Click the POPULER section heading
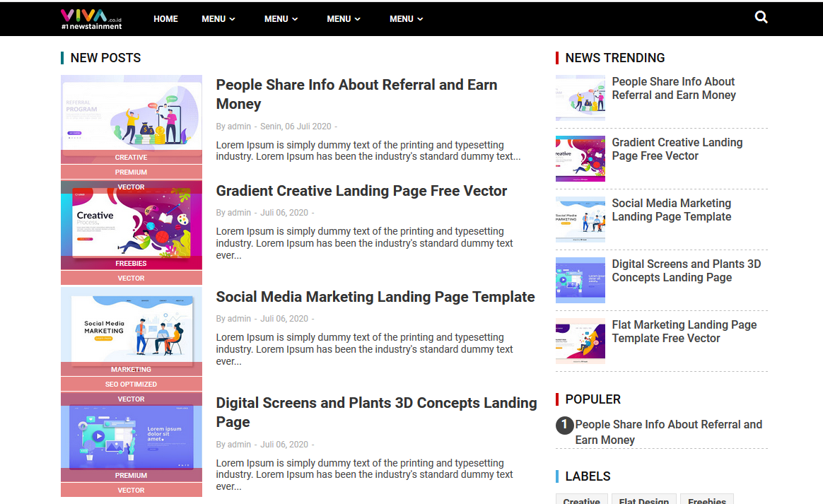Screen dimensions: 823x504 (x=593, y=399)
